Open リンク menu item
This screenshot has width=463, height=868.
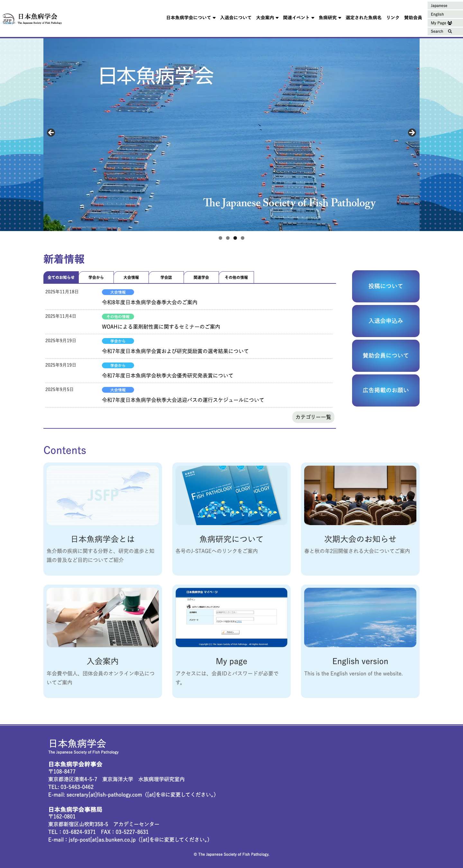393,18
